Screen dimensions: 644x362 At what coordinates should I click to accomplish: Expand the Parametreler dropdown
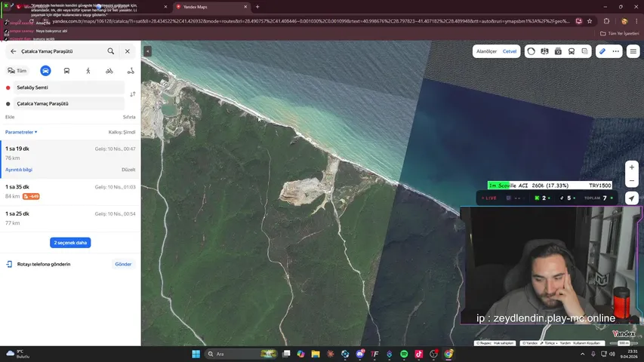tap(21, 132)
